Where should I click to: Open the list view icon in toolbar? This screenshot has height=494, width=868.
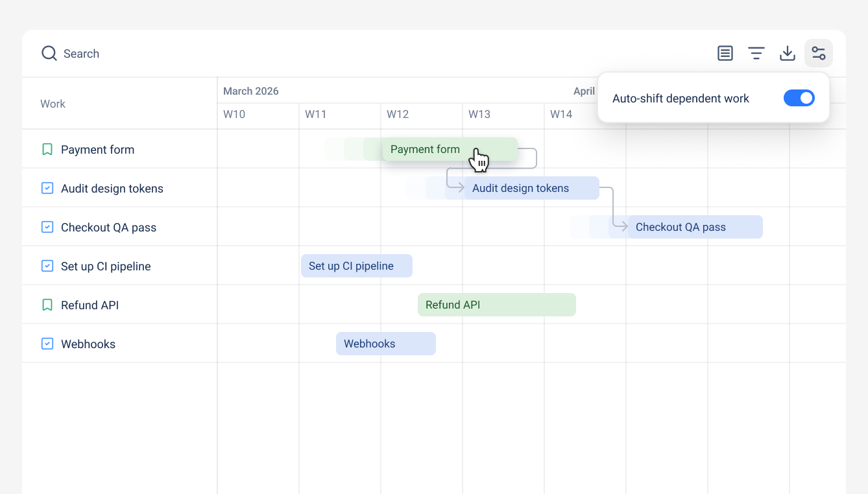(x=725, y=53)
